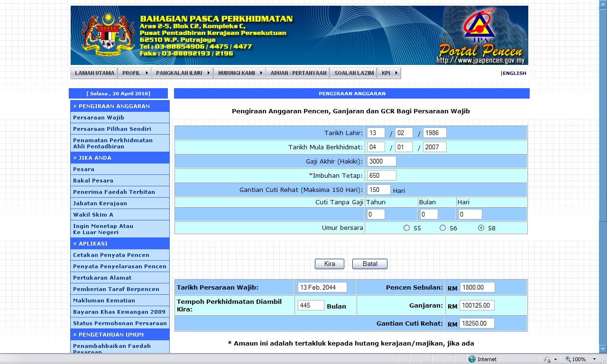The width and height of the screenshot is (607, 364).
Task: Click the "PENGIRAAN ANGGARAN" blue page header
Action: [x=352, y=93]
